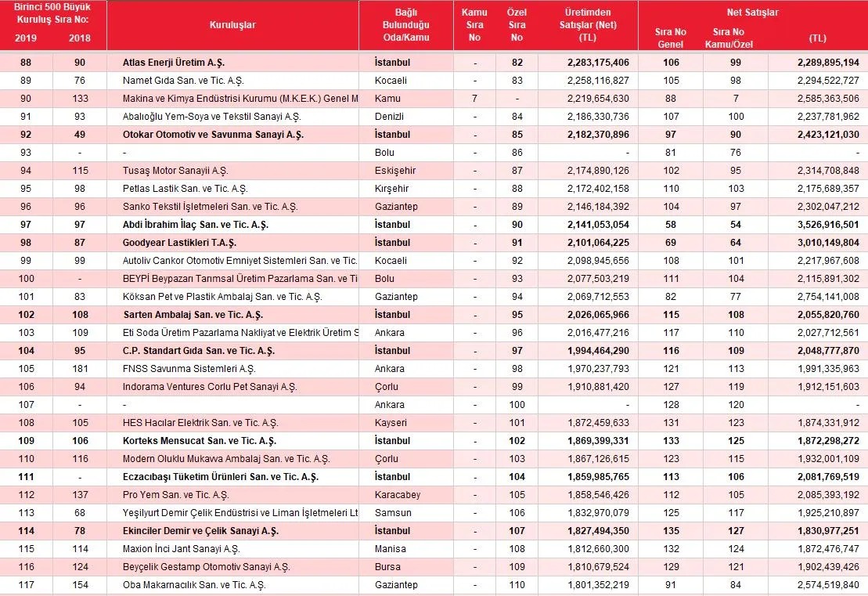The image size is (868, 596).
Task: Select Yeşilyurt Demir Çelik Endüstrisi cell
Action: tap(240, 513)
